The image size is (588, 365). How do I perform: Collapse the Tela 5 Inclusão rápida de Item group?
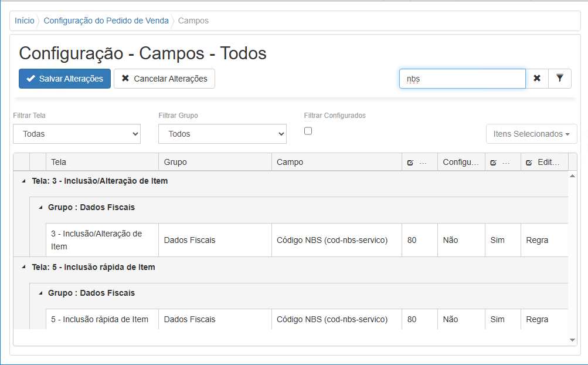click(x=24, y=268)
